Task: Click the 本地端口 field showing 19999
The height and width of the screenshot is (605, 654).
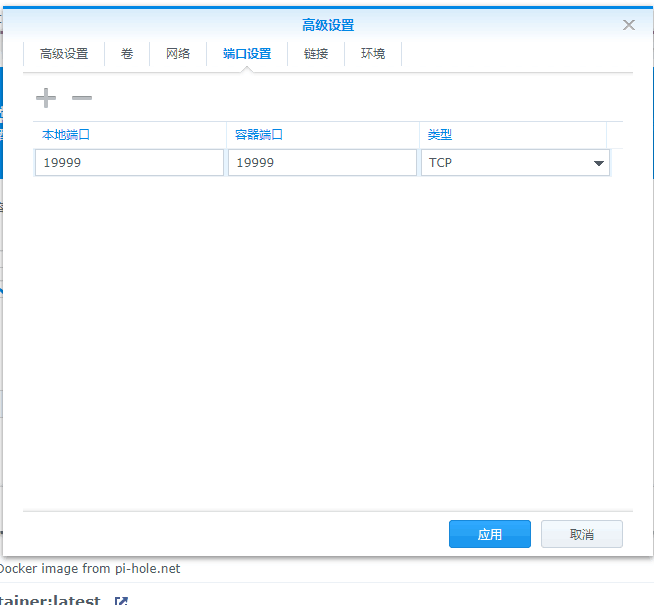Action: (129, 162)
